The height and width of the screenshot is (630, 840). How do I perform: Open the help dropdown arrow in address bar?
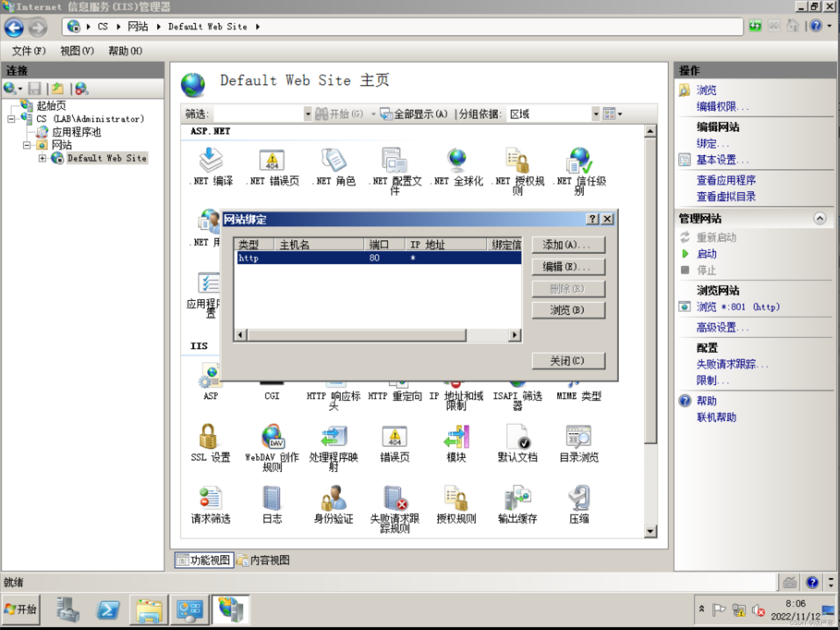click(x=829, y=26)
